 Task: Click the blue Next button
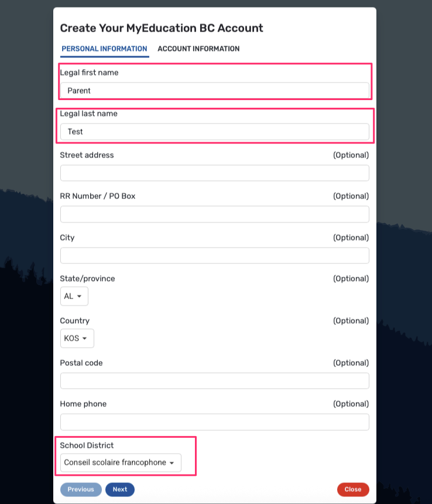120,489
